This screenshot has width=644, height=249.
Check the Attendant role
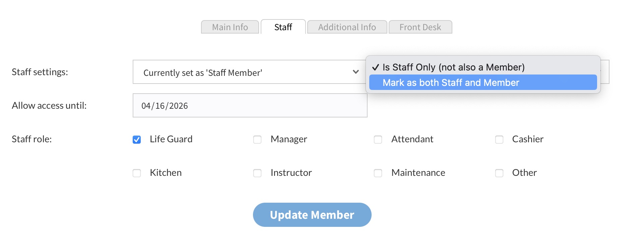[x=378, y=140]
